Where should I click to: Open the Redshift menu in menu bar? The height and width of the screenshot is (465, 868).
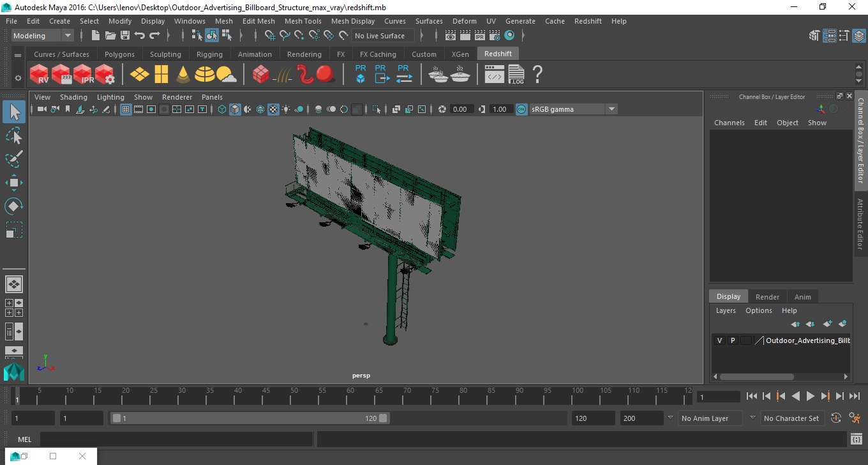coord(588,21)
